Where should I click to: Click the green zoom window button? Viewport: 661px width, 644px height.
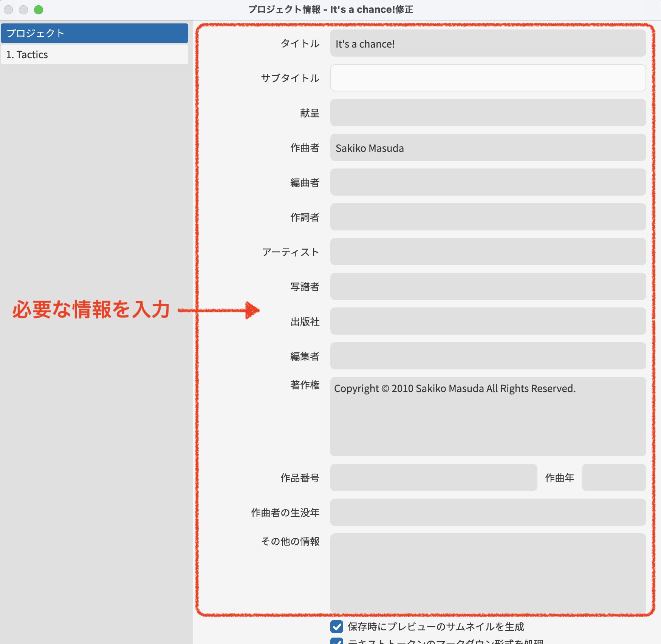click(39, 10)
